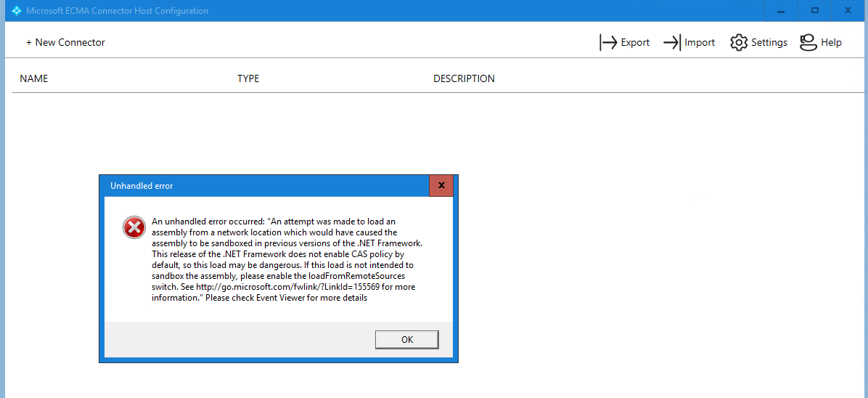Sort by the TYPE column header
Screen dimensions: 868x398
click(248, 78)
